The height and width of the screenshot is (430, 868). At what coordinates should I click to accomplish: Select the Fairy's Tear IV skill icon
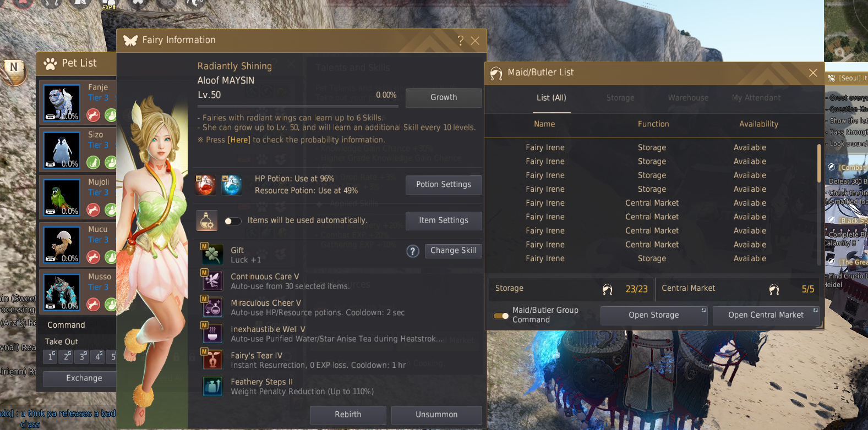212,360
